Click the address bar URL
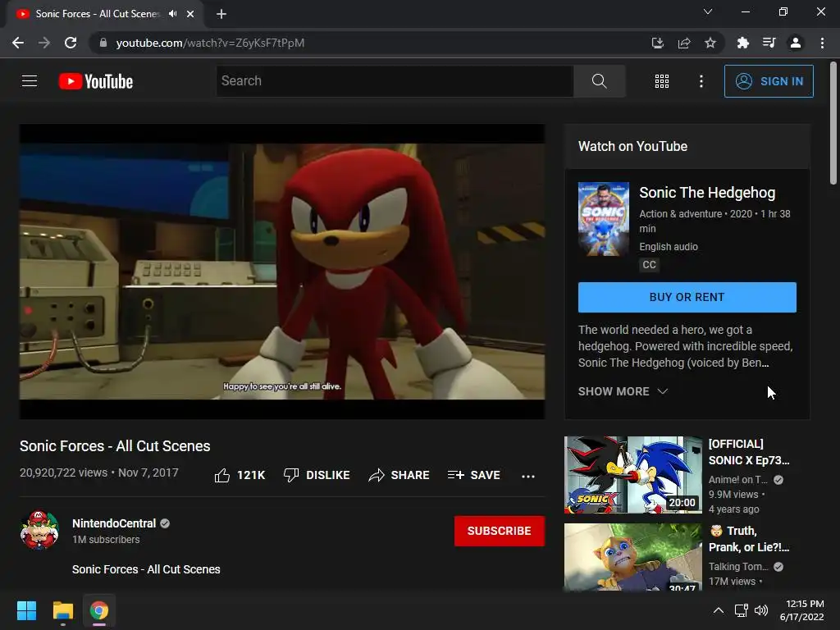The image size is (840, 630). point(210,43)
